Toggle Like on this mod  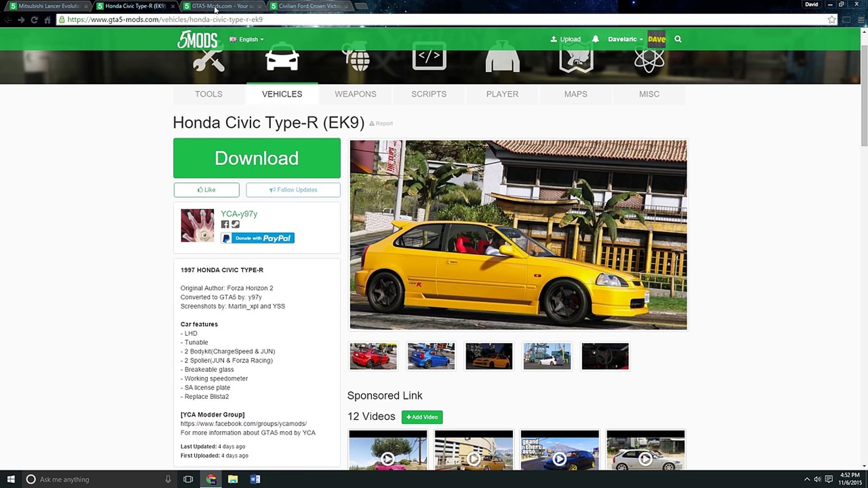[206, 190]
